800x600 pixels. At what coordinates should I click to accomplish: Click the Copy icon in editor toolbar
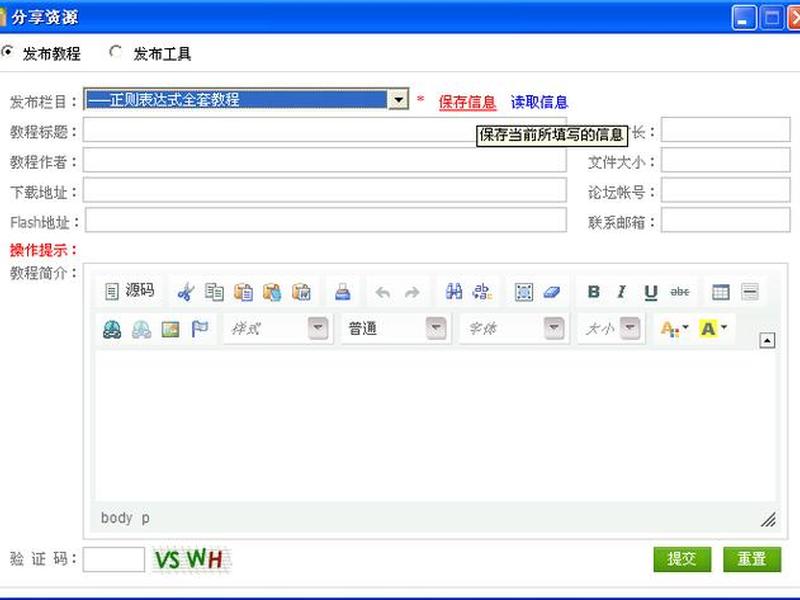214,292
